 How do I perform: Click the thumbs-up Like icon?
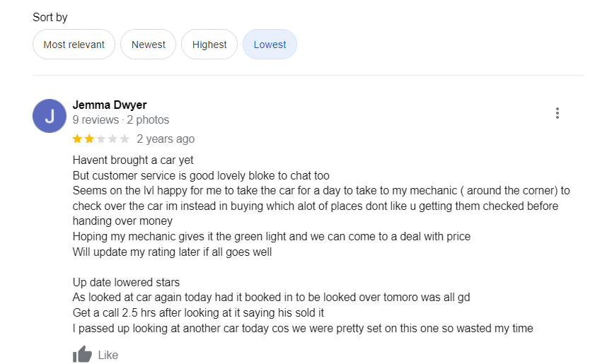[83, 355]
